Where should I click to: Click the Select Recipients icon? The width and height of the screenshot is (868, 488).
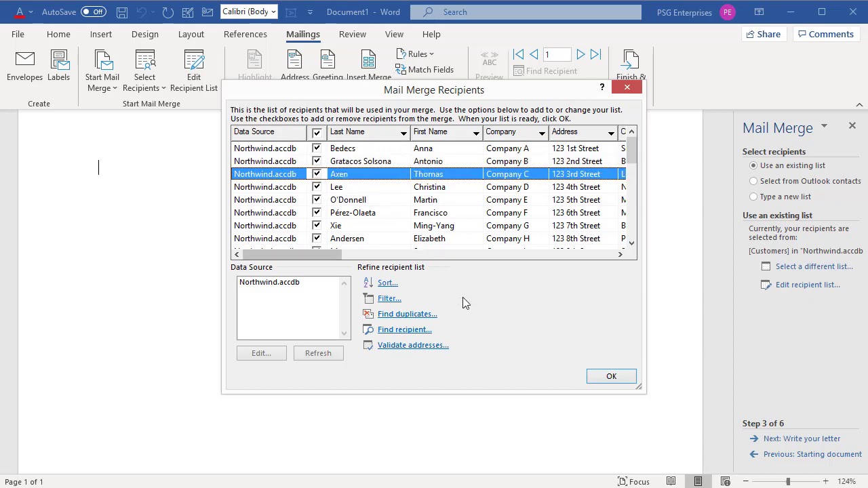[x=144, y=61]
